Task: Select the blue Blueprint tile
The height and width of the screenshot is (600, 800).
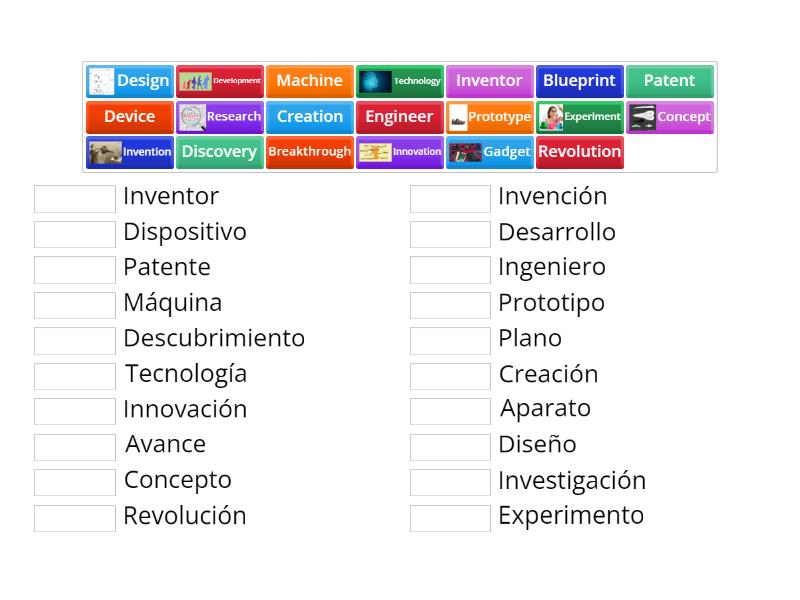Action: 580,81
